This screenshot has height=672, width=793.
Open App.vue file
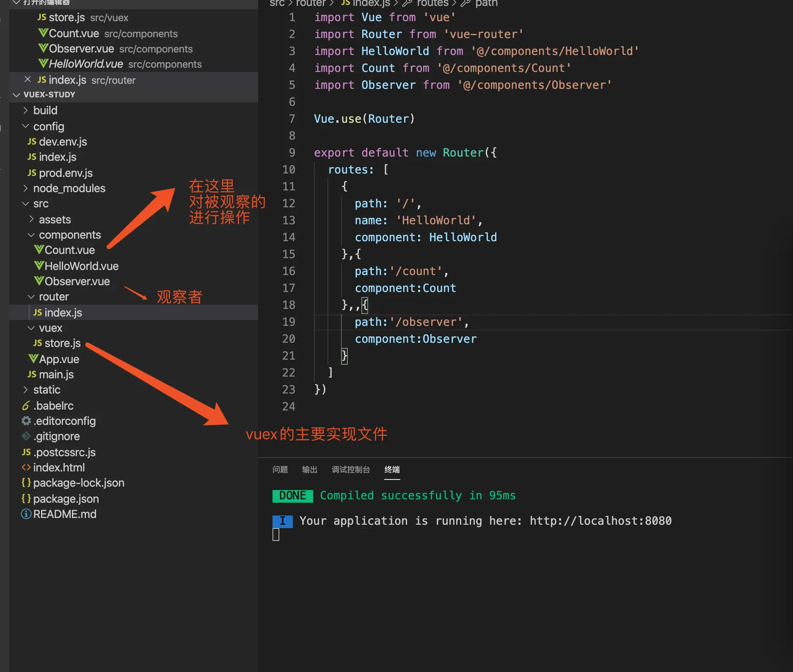tap(59, 359)
